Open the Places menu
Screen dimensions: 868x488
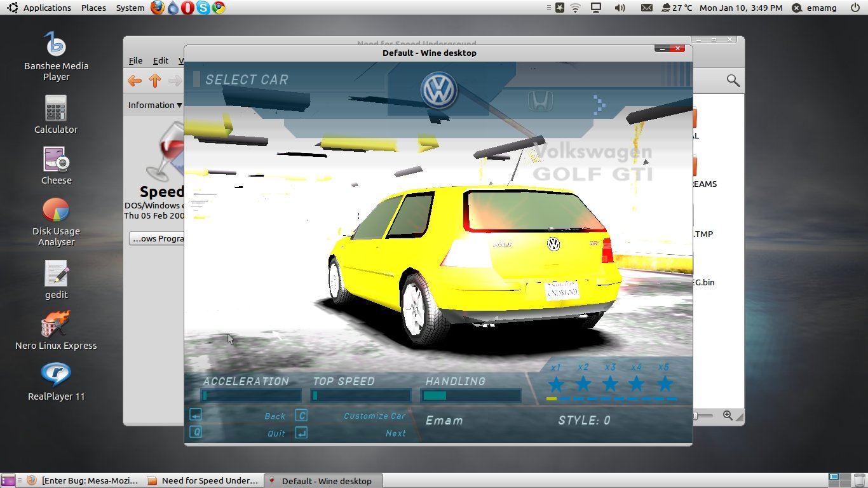coord(93,8)
